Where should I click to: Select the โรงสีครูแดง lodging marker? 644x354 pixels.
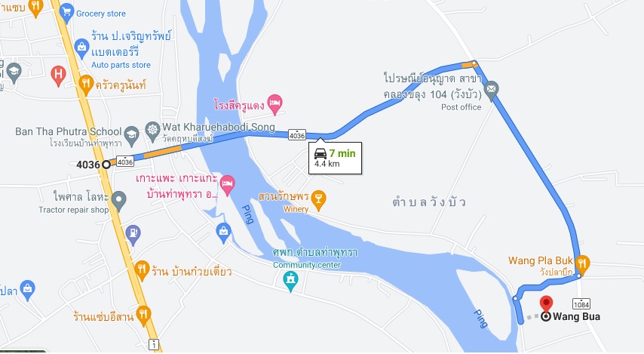(x=274, y=104)
